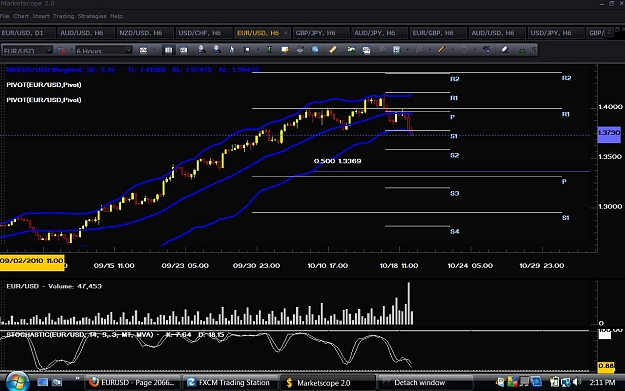Image resolution: width=625 pixels, height=391 pixels.
Task: Select the eraser tool
Action: click(x=505, y=50)
